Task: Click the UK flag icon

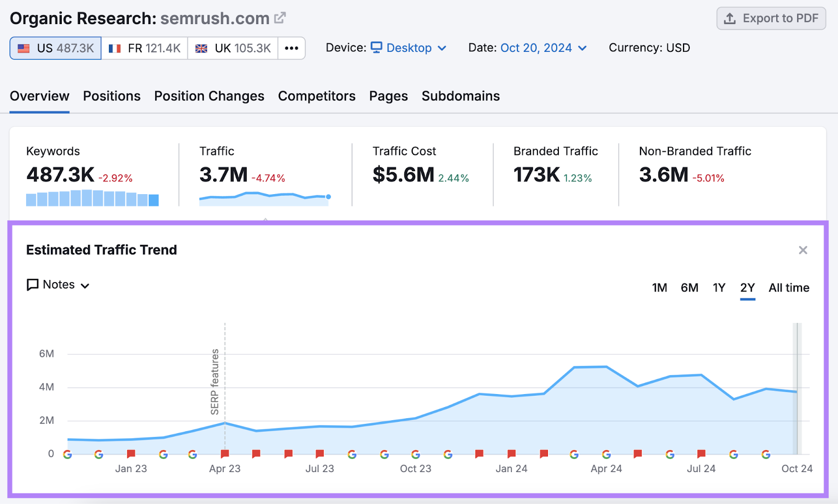Action: point(201,48)
